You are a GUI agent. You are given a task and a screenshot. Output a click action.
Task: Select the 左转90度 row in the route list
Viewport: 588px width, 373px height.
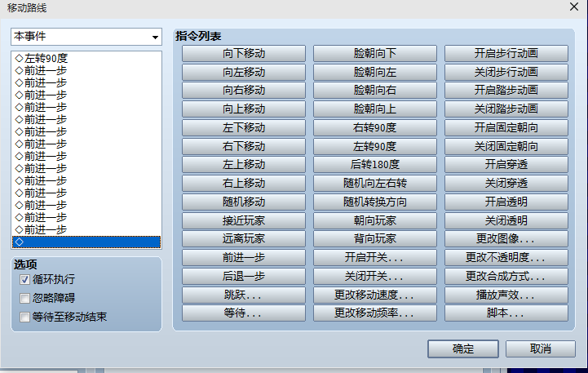[x=86, y=58]
